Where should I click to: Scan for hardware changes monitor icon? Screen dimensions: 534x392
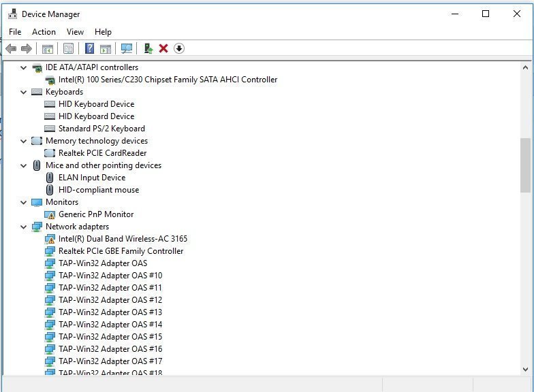pos(127,49)
